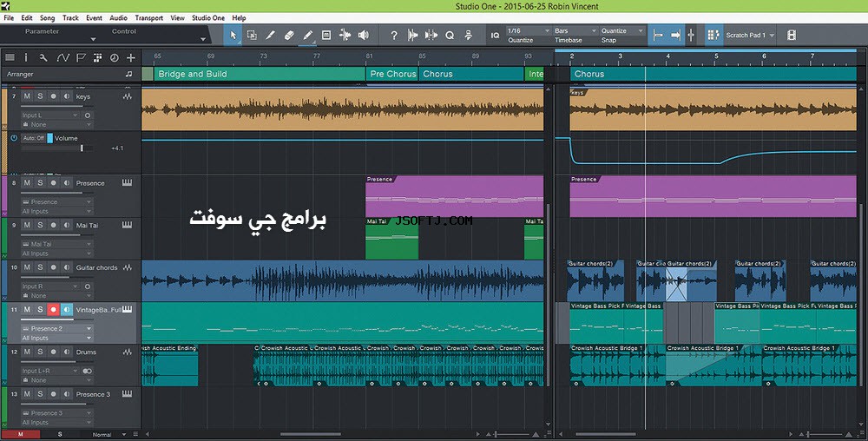868x441 pixels.
Task: Open the Input L dropdown on keys
Action: 49,115
